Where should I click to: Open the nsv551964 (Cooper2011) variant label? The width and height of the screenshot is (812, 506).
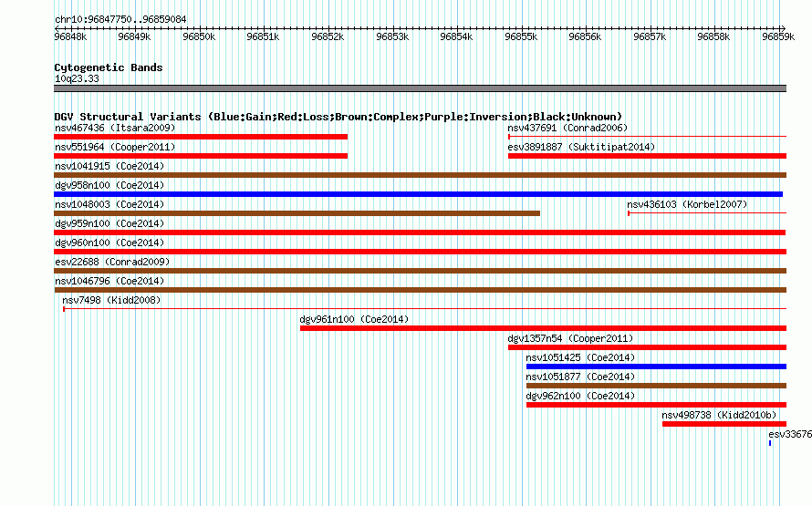pyautogui.click(x=115, y=147)
